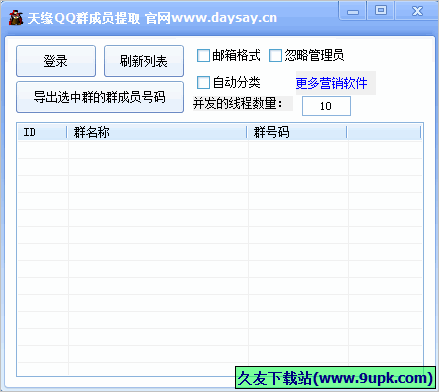
Task: Toggle the 自动分类 checkbox
Action: [x=203, y=83]
